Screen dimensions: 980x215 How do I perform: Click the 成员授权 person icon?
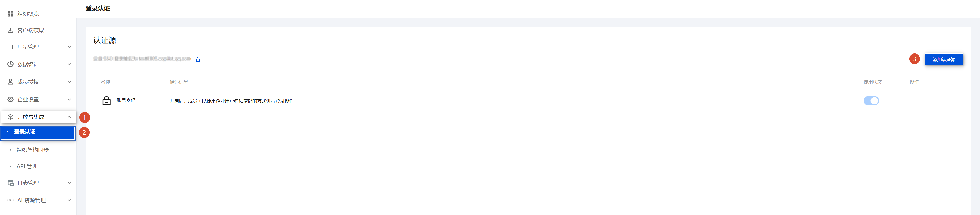coord(10,82)
